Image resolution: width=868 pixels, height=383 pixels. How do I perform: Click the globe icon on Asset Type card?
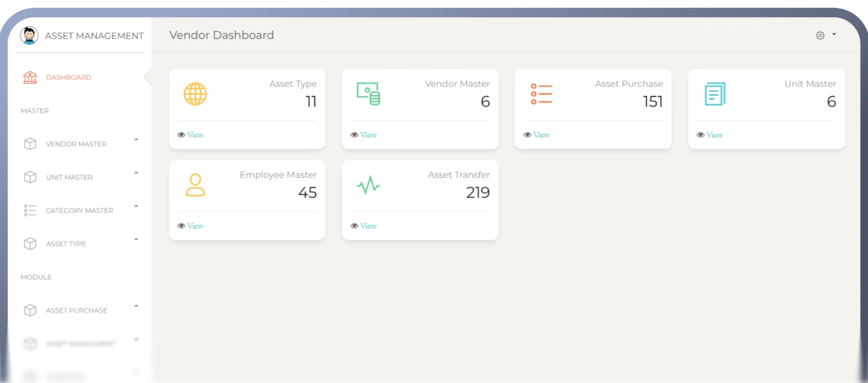coord(195,94)
